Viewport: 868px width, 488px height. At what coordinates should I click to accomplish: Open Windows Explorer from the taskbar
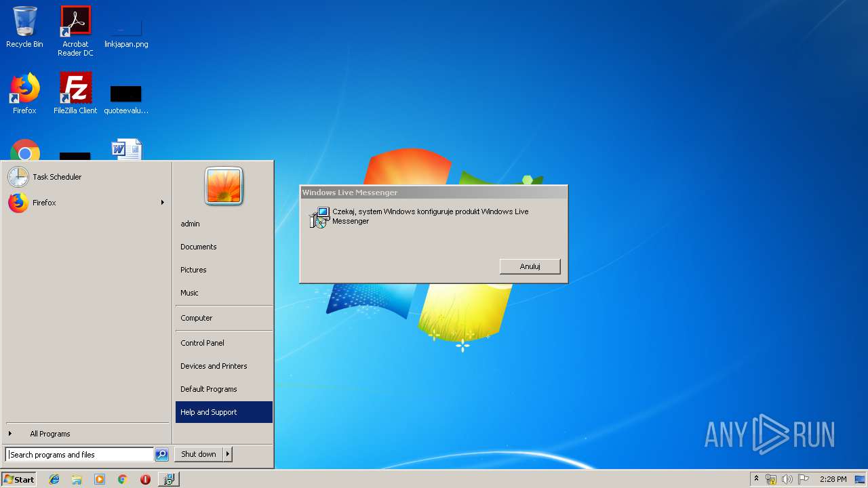(x=77, y=479)
